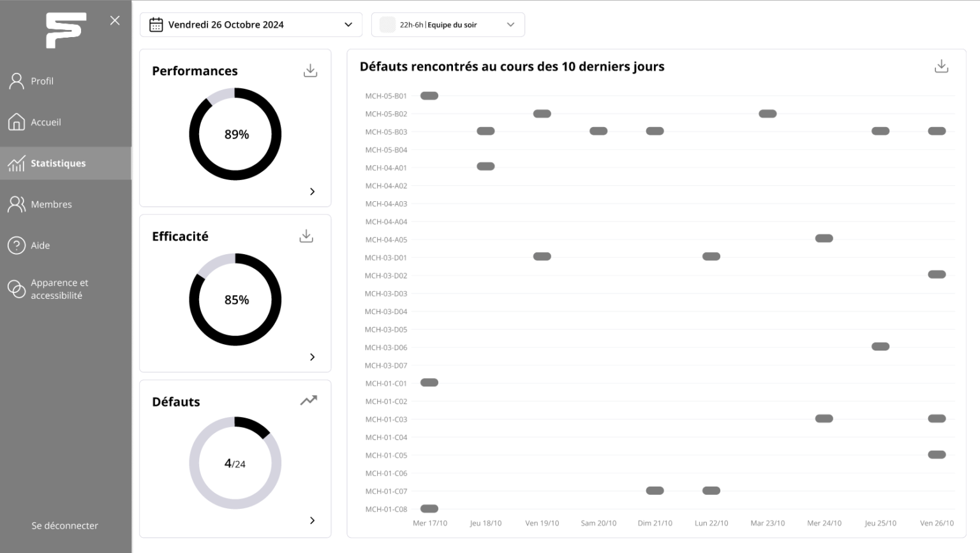Click Se déconnecter to log out
The image size is (980, 553).
[65, 526]
